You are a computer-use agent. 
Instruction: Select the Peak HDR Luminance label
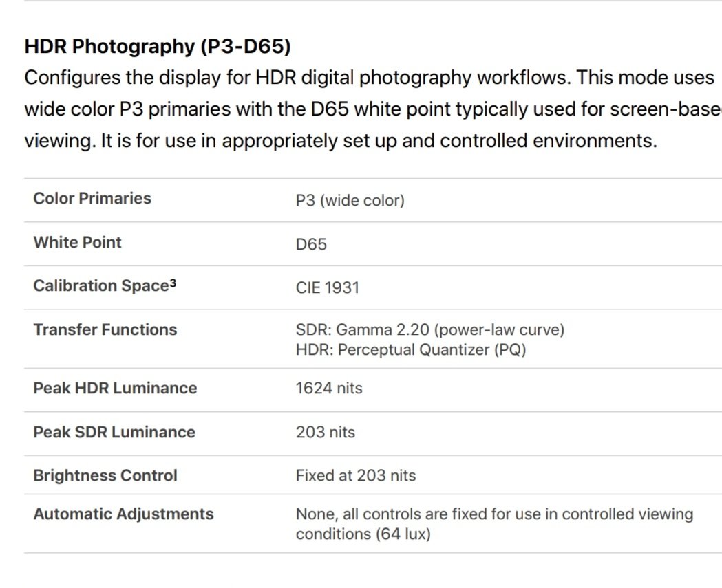pos(115,388)
